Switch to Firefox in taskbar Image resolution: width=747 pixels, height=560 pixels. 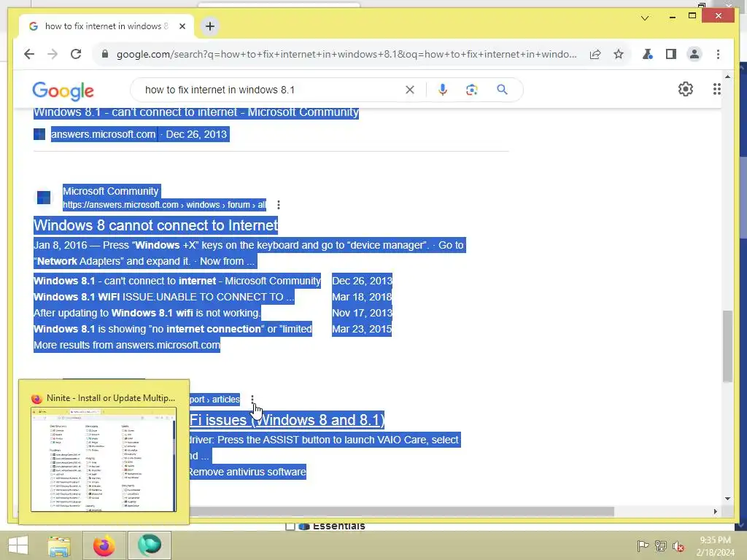coord(104,545)
